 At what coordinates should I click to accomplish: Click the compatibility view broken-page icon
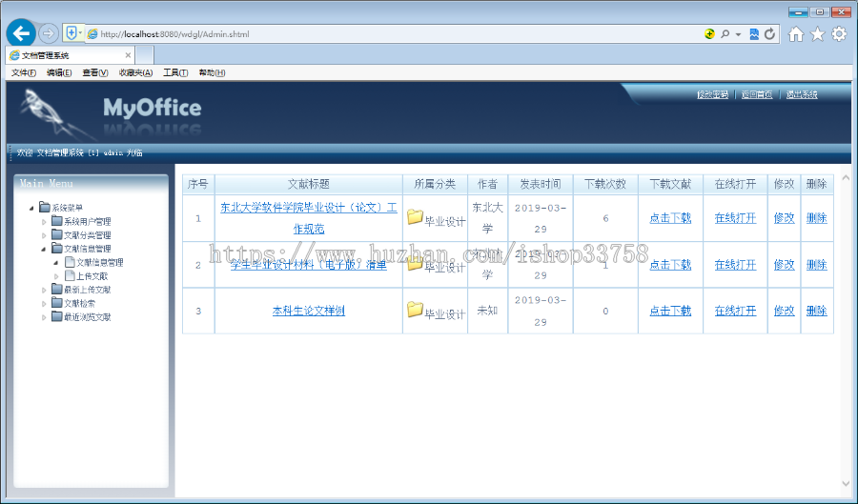tap(754, 34)
